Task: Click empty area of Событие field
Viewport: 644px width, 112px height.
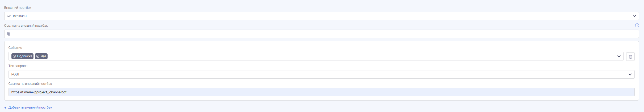Action: tap(330, 56)
